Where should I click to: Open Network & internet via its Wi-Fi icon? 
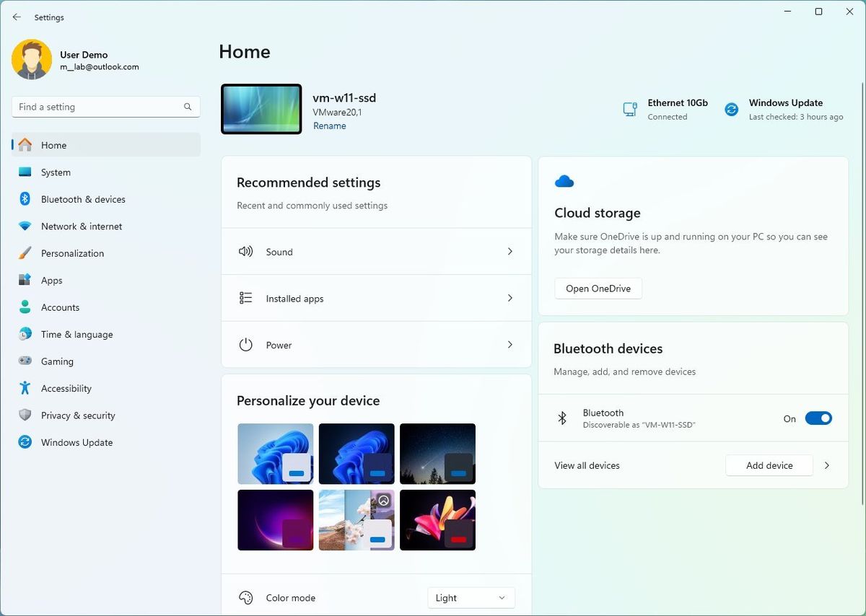click(x=25, y=226)
